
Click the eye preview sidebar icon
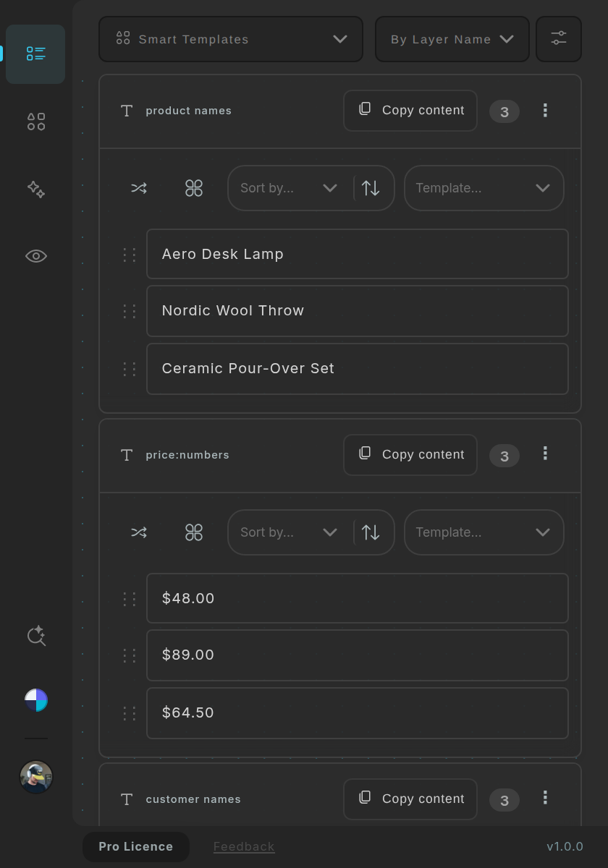(36, 256)
